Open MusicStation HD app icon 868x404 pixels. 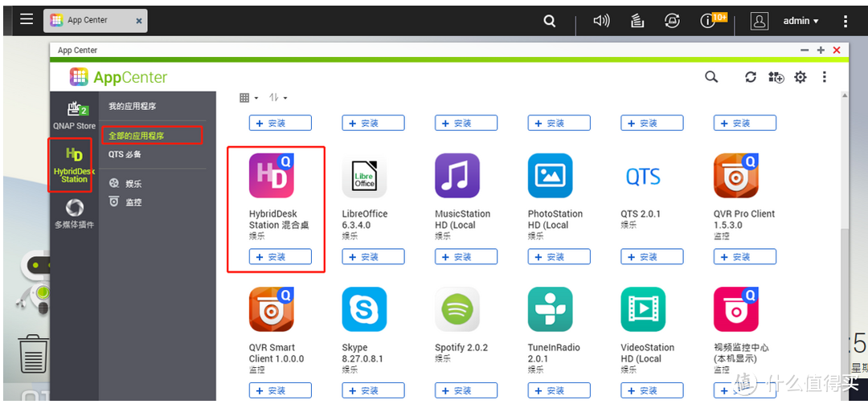(457, 175)
